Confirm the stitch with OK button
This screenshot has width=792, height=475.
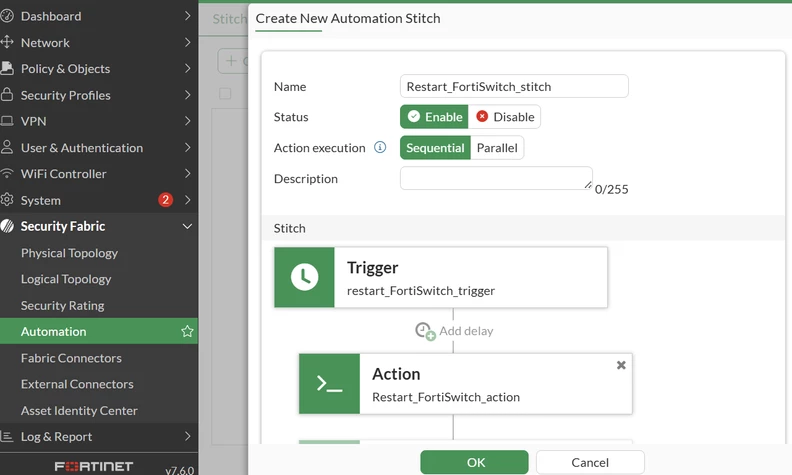click(474, 462)
